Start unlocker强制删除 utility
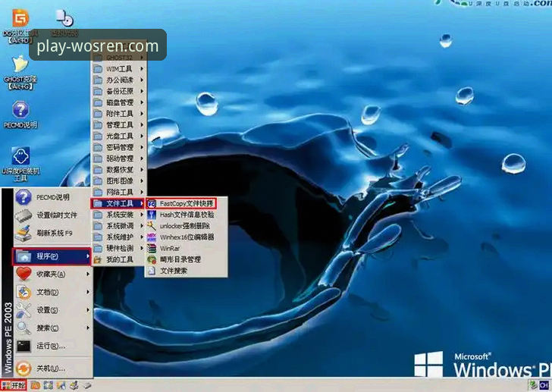The image size is (552, 392). tap(186, 226)
